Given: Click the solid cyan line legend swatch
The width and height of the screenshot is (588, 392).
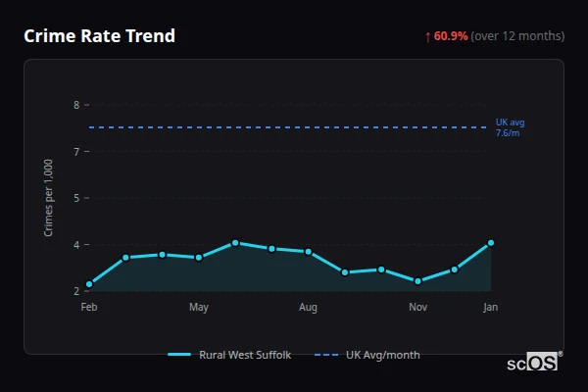Looking at the screenshot, I should coord(179,355).
